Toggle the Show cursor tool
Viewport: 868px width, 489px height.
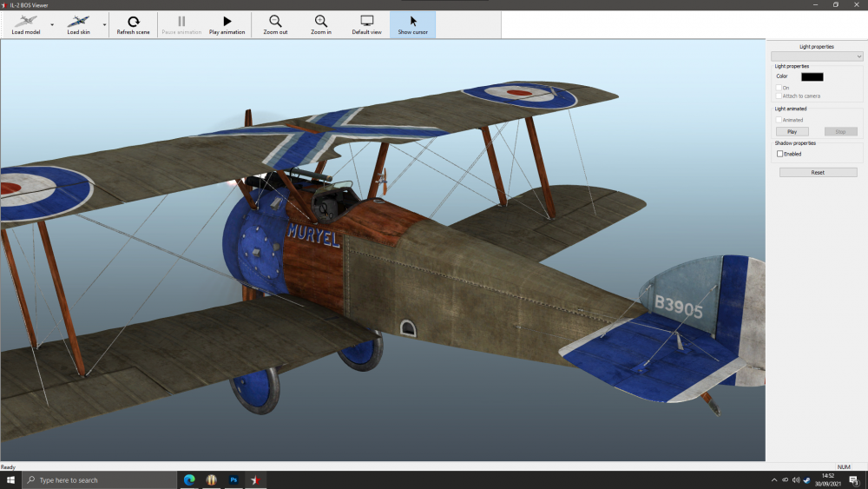(x=412, y=21)
